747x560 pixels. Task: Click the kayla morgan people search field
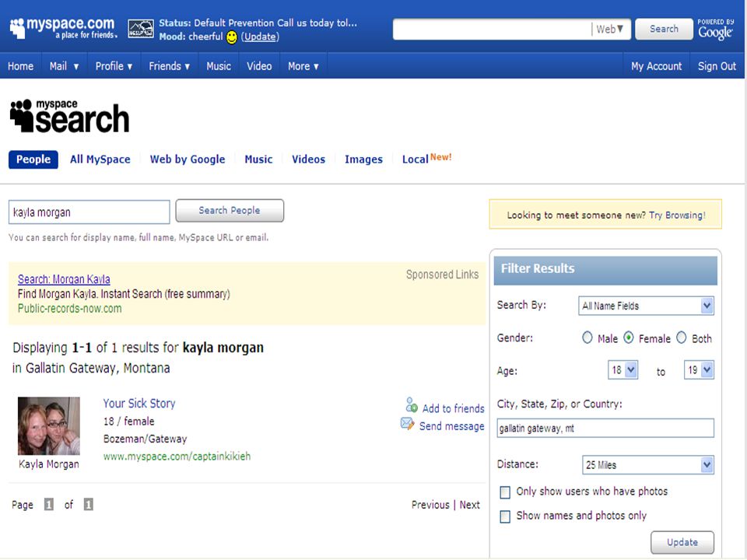tap(89, 212)
